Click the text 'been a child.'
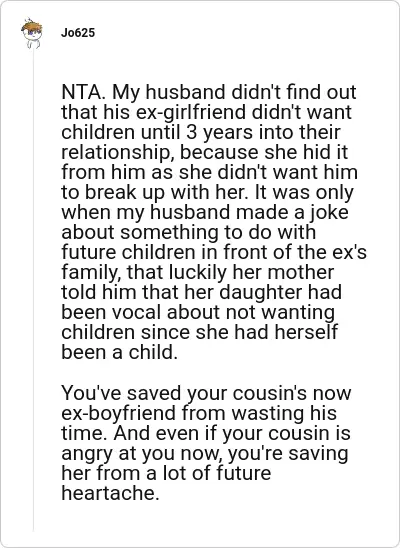 [119, 353]
